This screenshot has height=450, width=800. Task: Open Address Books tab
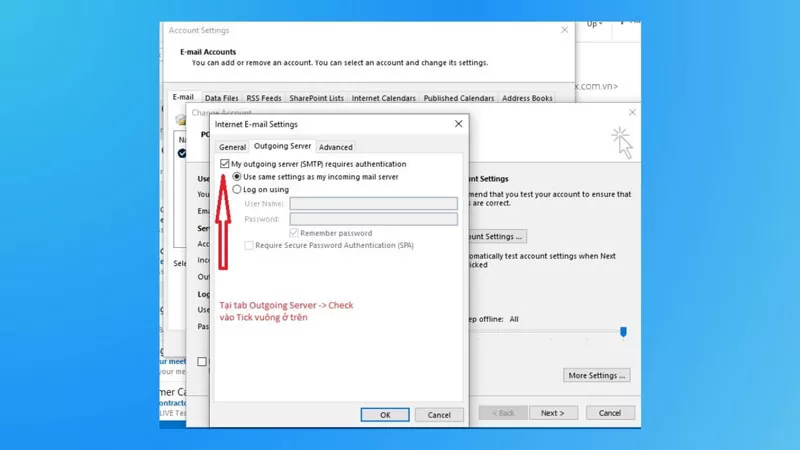[527, 98]
